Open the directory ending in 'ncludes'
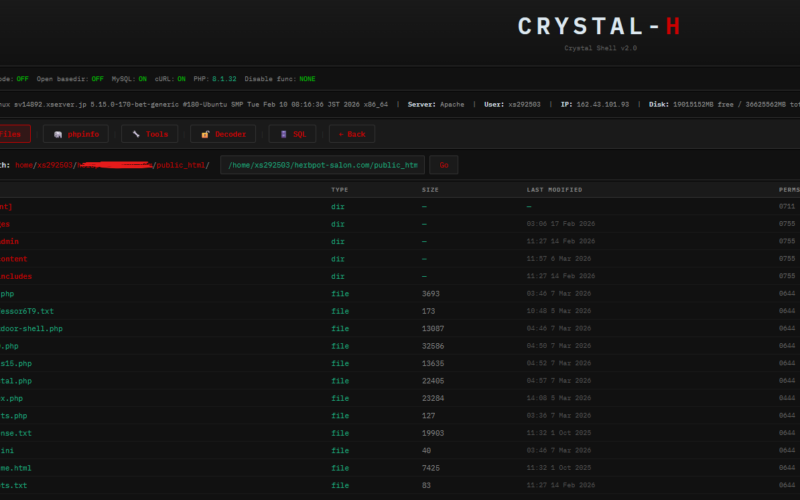 16,277
